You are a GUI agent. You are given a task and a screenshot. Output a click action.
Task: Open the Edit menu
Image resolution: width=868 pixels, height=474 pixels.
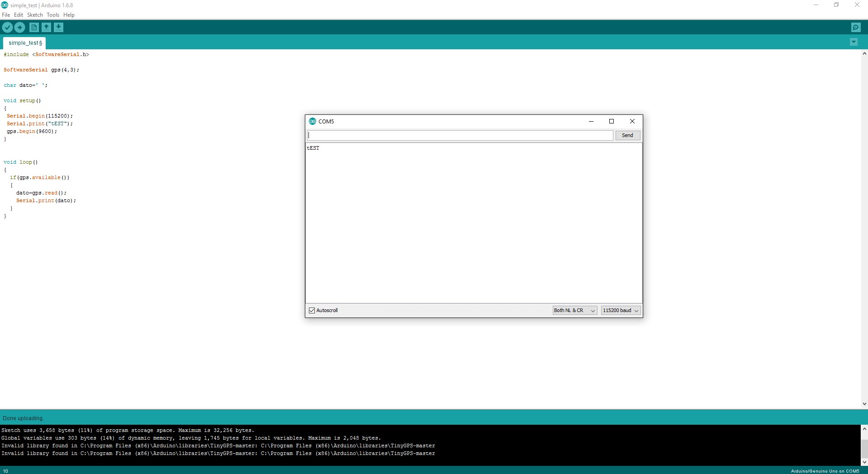tap(19, 15)
